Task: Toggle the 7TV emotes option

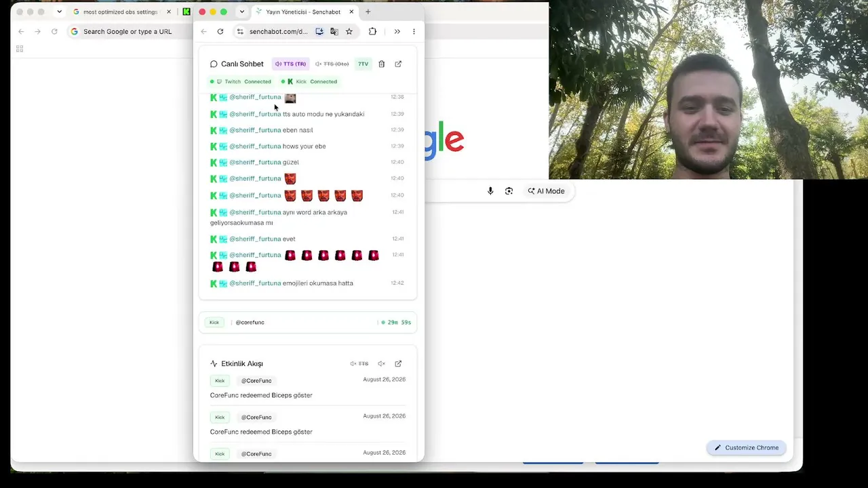Action: pyautogui.click(x=363, y=64)
